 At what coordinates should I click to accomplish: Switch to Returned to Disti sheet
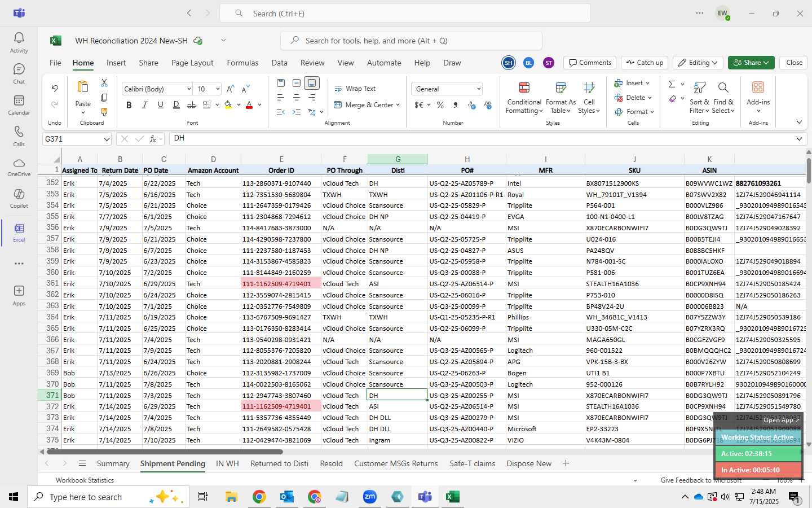(279, 463)
